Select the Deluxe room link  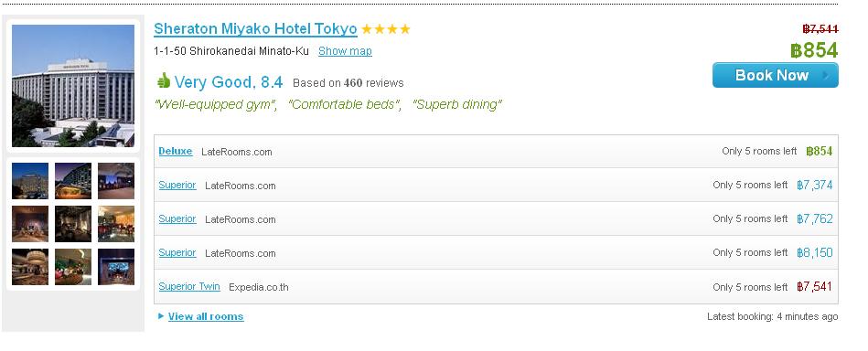coord(176,151)
